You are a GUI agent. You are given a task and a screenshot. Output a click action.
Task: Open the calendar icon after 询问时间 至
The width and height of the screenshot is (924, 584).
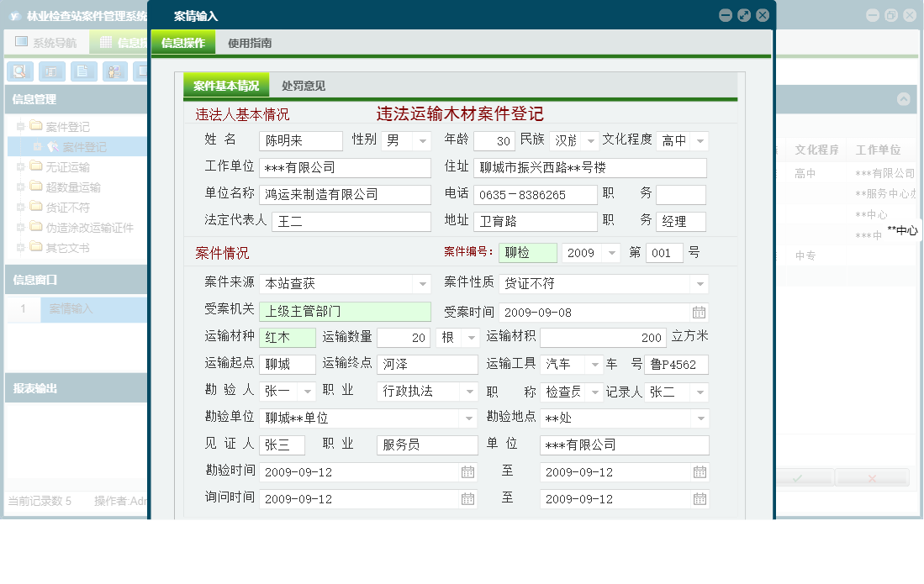point(699,497)
